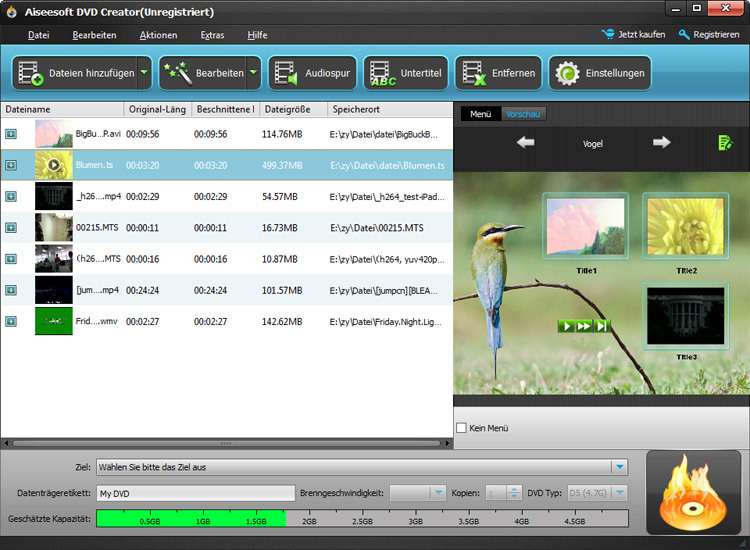Viewport: 750px width, 550px height.
Task: Click the Registrieren link
Action: pos(709,35)
